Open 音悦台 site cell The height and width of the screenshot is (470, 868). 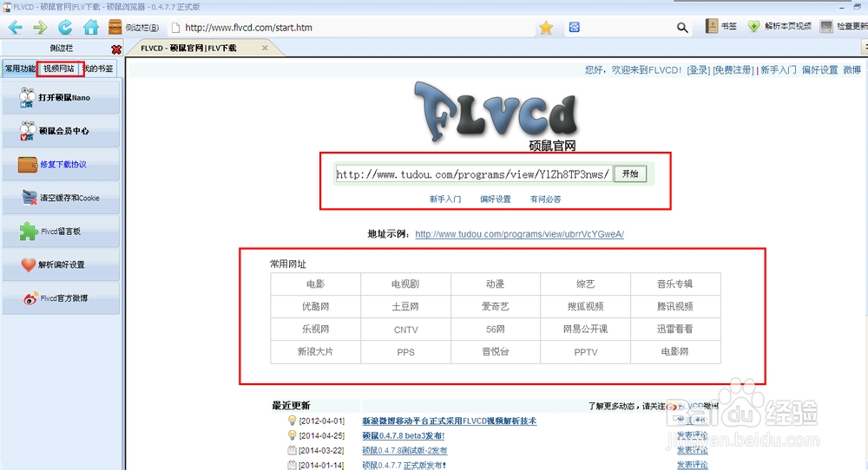496,352
